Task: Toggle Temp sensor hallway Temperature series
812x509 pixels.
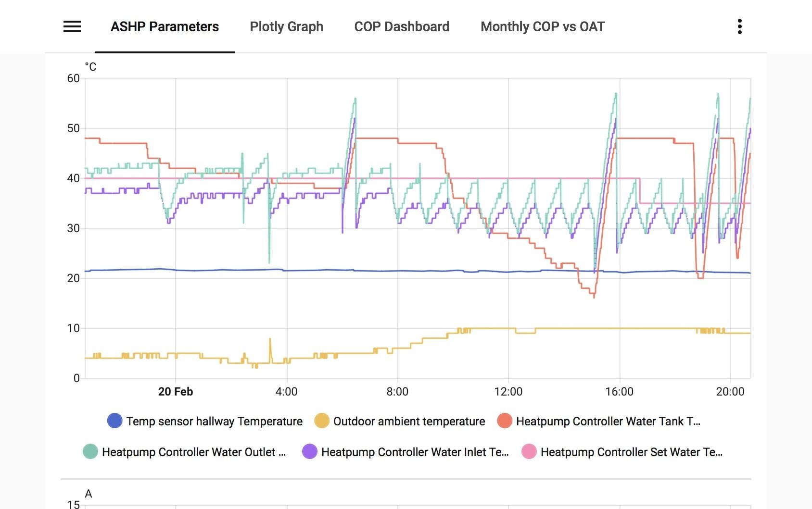Action: [x=214, y=422]
